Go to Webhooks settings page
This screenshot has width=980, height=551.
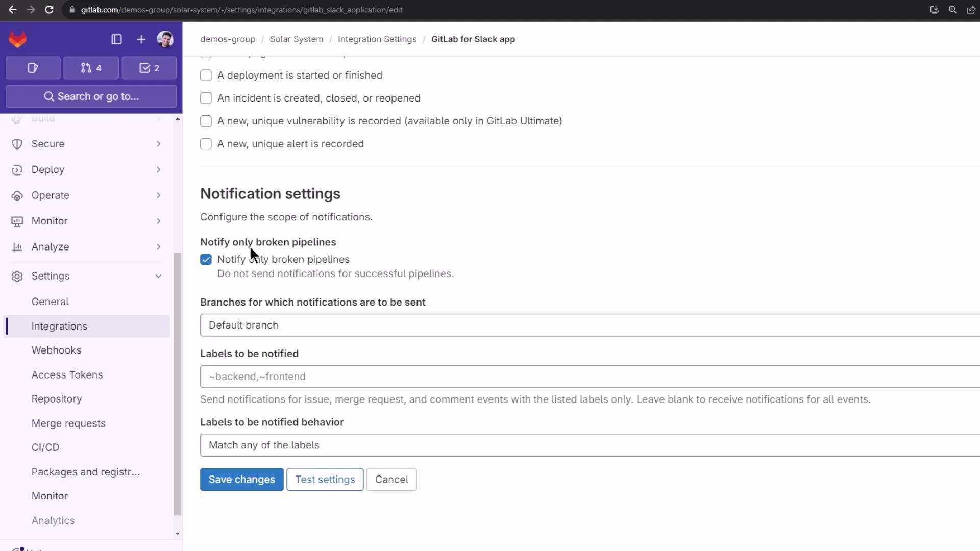(x=56, y=350)
